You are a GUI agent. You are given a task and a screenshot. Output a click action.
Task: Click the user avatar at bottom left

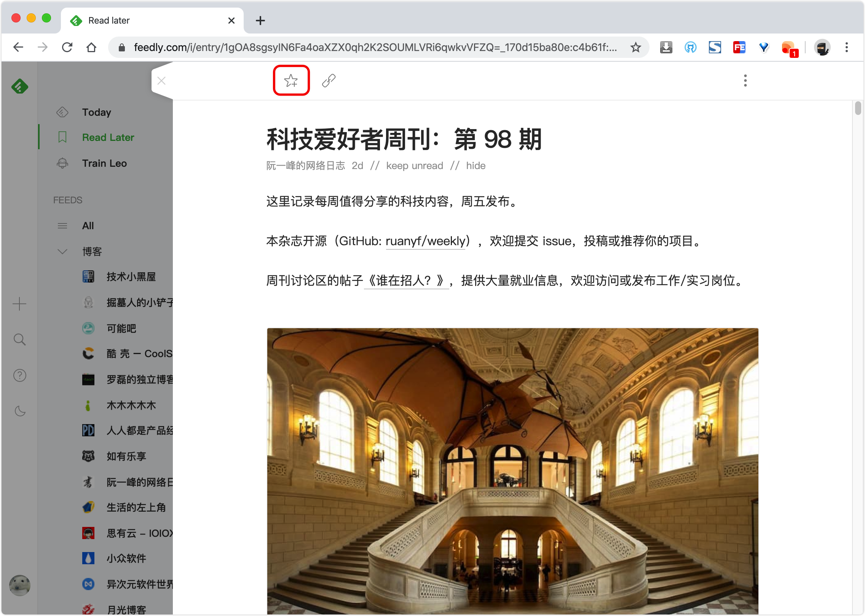click(19, 586)
